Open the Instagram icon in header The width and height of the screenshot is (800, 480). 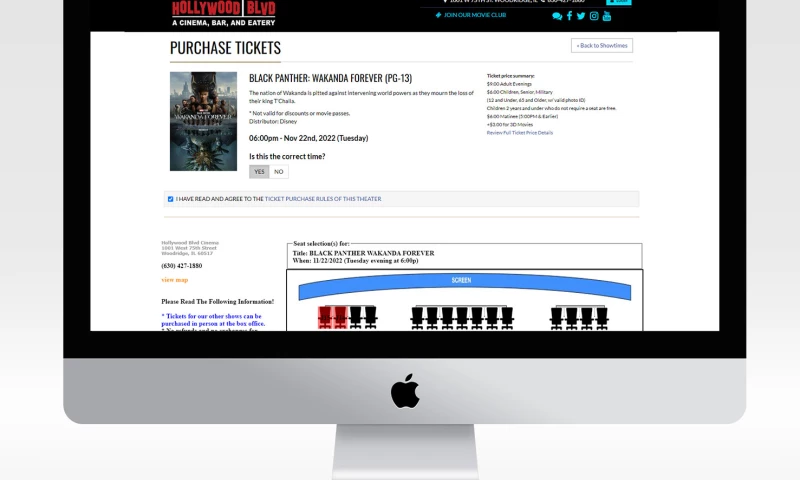594,16
